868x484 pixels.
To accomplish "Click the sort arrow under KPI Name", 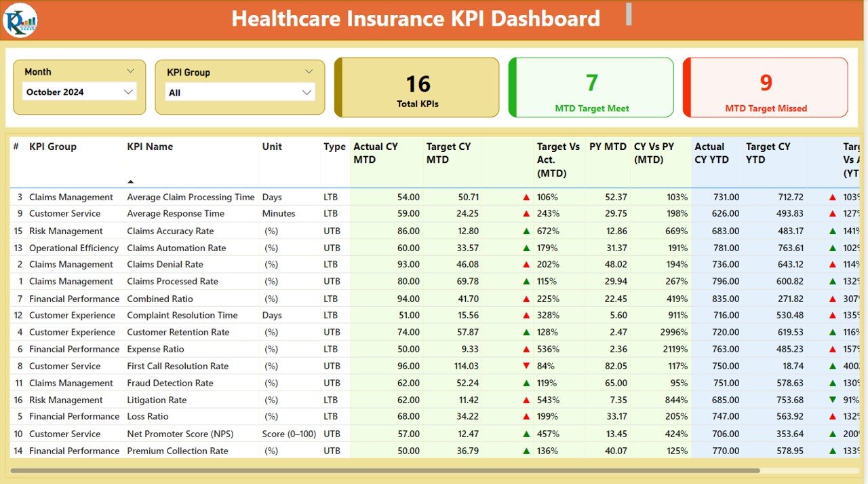I will [x=130, y=182].
